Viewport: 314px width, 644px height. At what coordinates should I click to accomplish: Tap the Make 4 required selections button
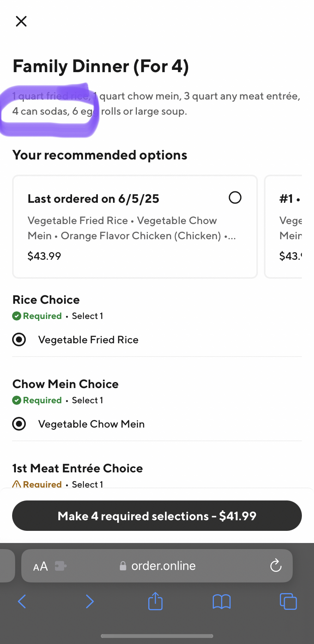[157, 516]
